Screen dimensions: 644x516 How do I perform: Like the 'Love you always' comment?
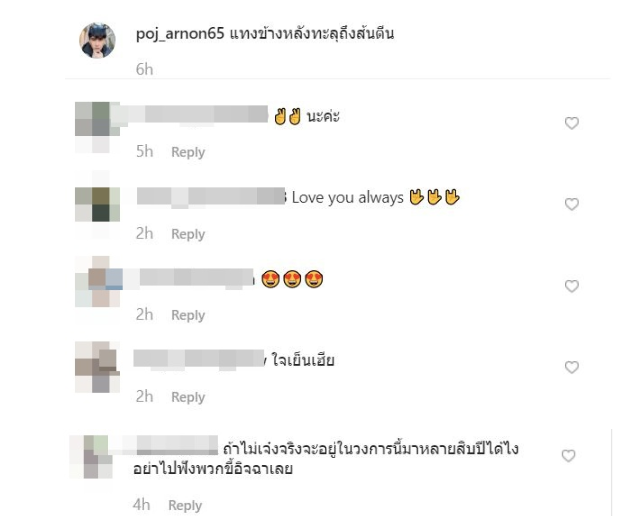tap(572, 204)
